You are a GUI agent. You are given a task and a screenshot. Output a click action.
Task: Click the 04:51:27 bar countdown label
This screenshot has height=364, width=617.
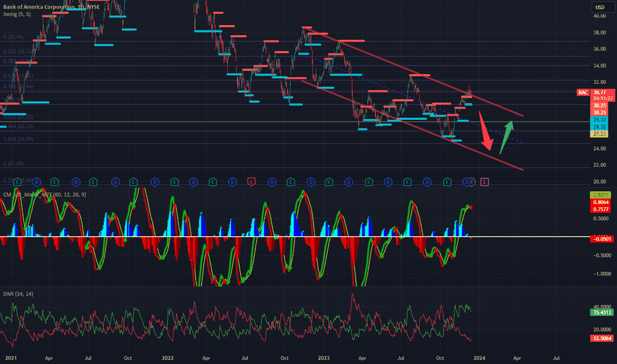[602, 99]
